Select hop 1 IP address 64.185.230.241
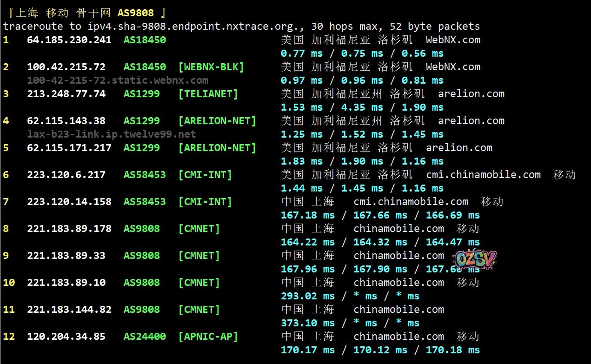The width and height of the screenshot is (591, 364). point(69,40)
